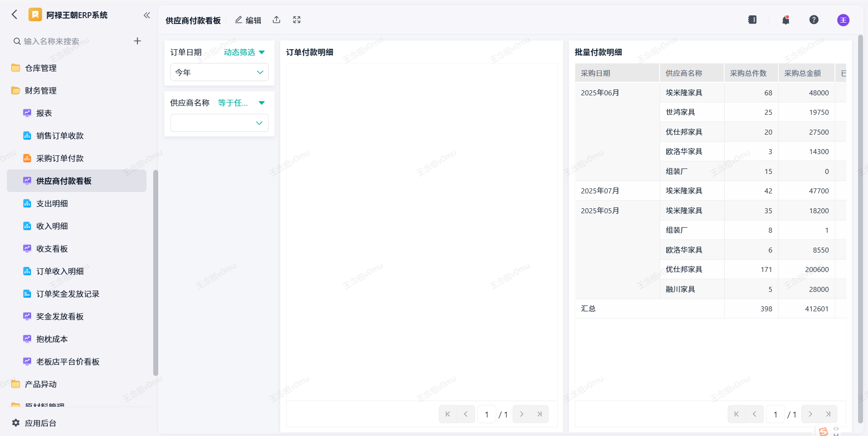Go to previous page in 批量付款明细
Viewport: 868px width, 436px height.
coord(755,414)
